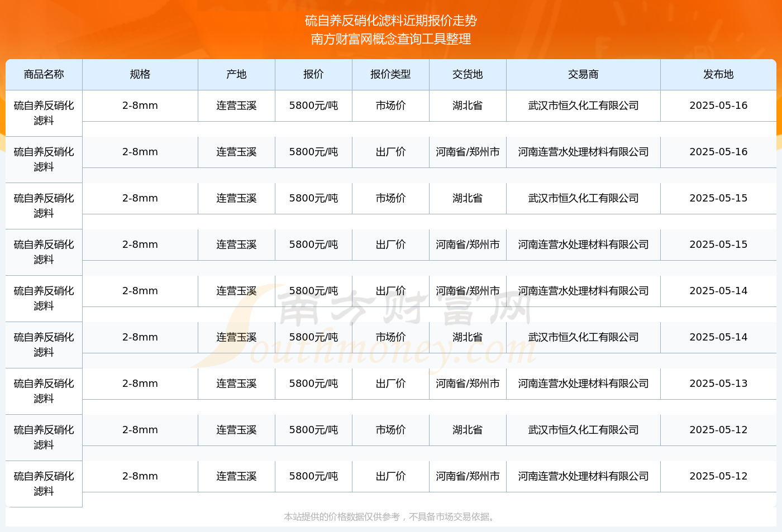The width and height of the screenshot is (782, 532).
Task: Click date 2025-05-16 in the 出厂价 row
Action: pos(718,152)
